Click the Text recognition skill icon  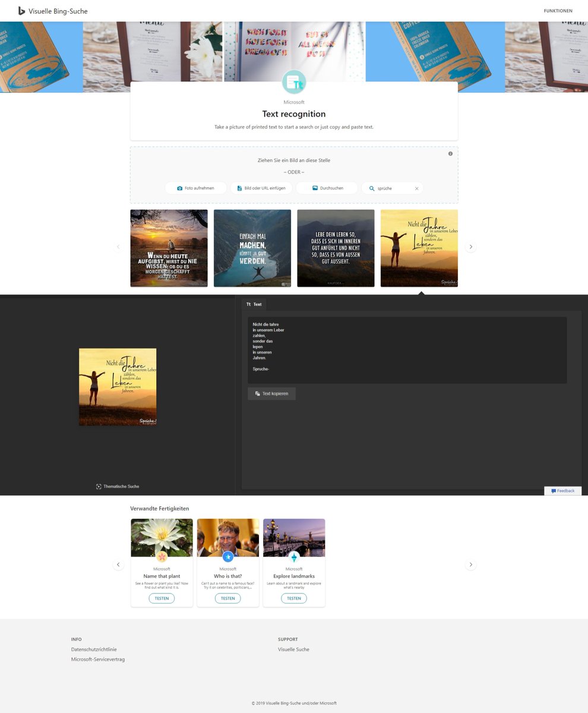294,83
